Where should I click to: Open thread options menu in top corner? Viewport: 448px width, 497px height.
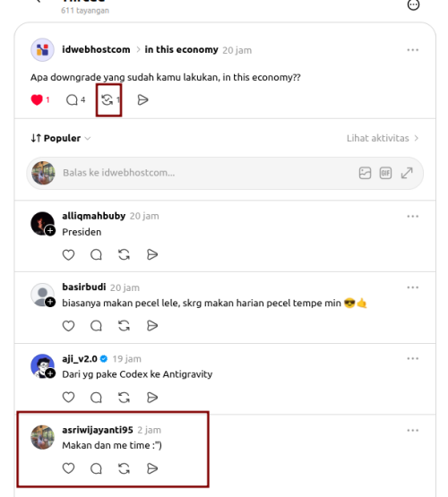click(413, 4)
